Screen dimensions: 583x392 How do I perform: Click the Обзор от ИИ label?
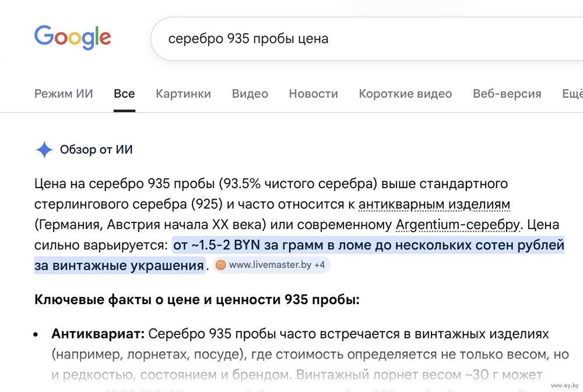click(x=96, y=150)
